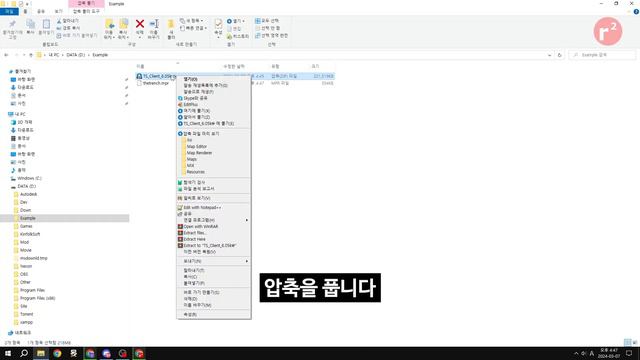Click the Move to folder icon
Screen dimensions: 640x360
tap(109, 24)
